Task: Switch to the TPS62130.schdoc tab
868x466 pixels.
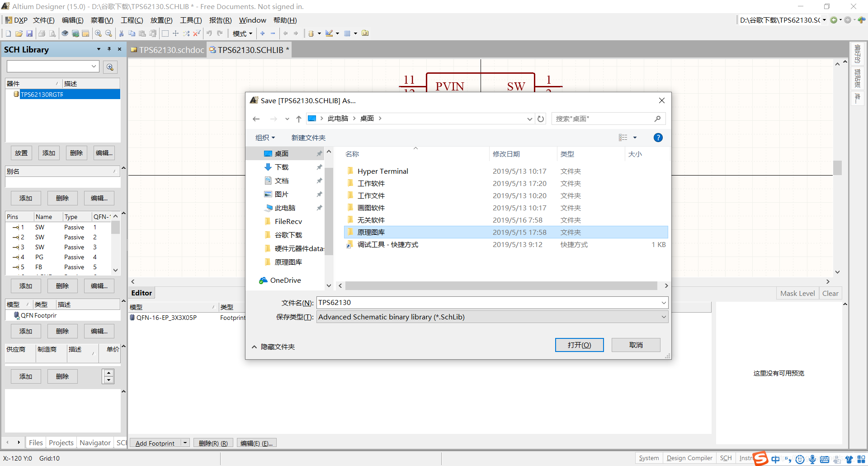Action: pos(168,50)
